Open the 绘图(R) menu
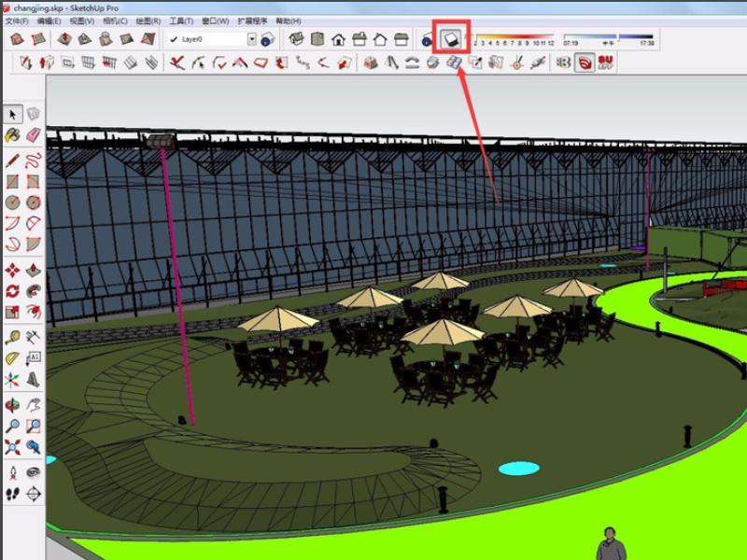 pos(148,21)
